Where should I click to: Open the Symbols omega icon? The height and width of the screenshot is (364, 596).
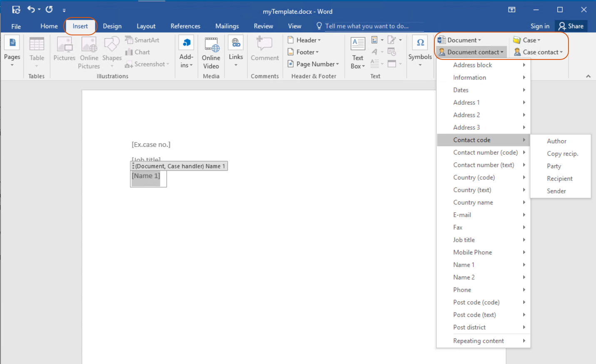point(420,43)
